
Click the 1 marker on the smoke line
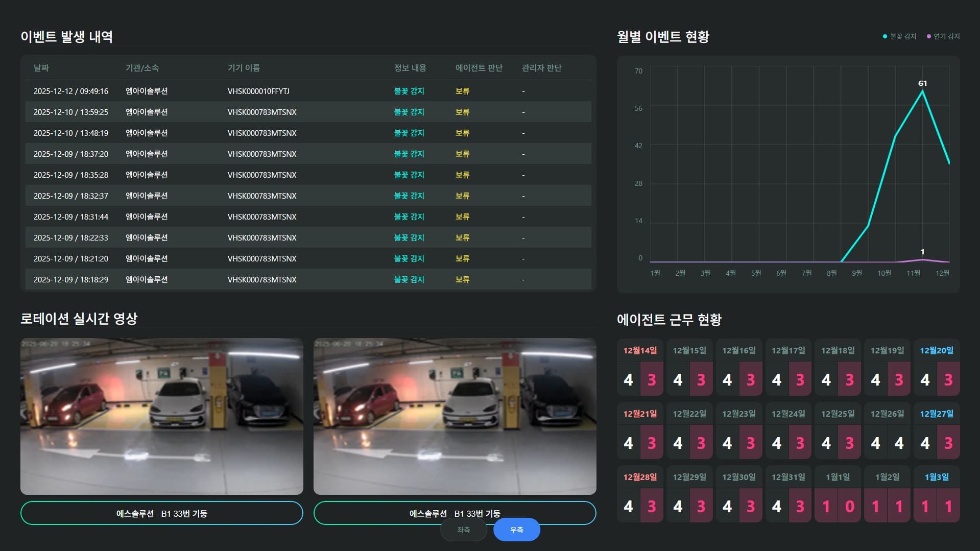coord(922,258)
